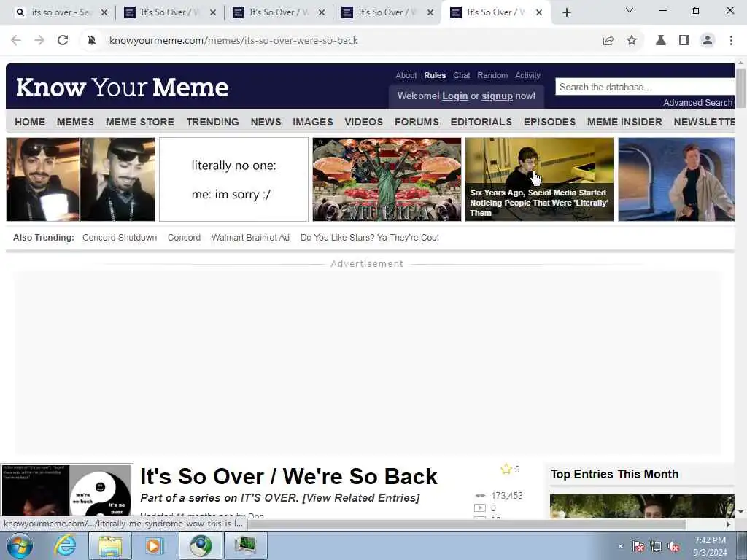Open the yin-yang entry image thumbnail

(66, 491)
